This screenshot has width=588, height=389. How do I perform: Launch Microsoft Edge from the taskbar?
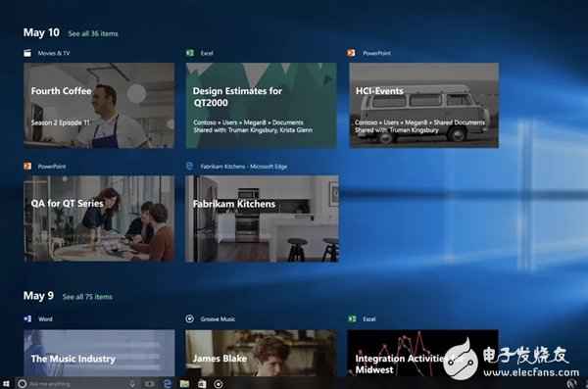[x=168, y=383]
